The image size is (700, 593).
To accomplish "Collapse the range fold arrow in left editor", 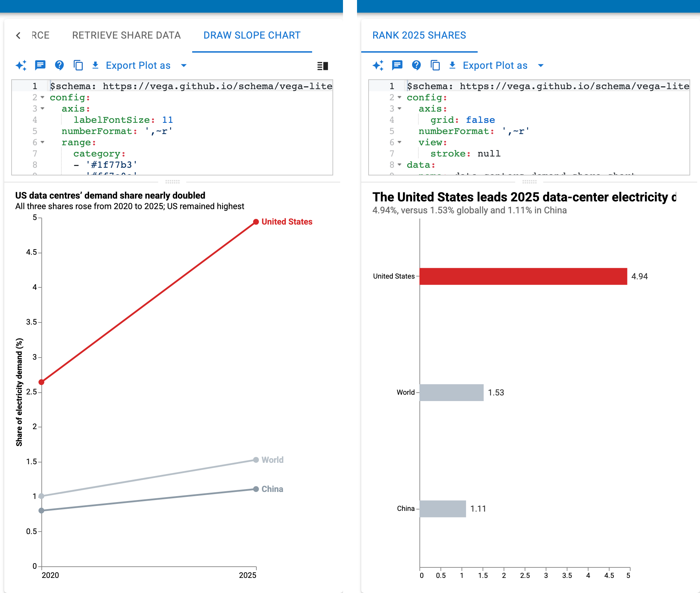I will click(42, 142).
